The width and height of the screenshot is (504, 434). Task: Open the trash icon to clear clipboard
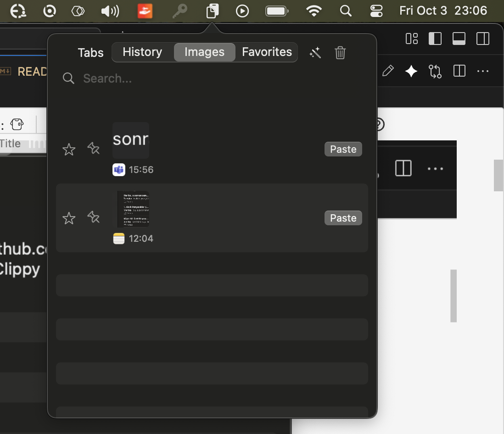[340, 53]
